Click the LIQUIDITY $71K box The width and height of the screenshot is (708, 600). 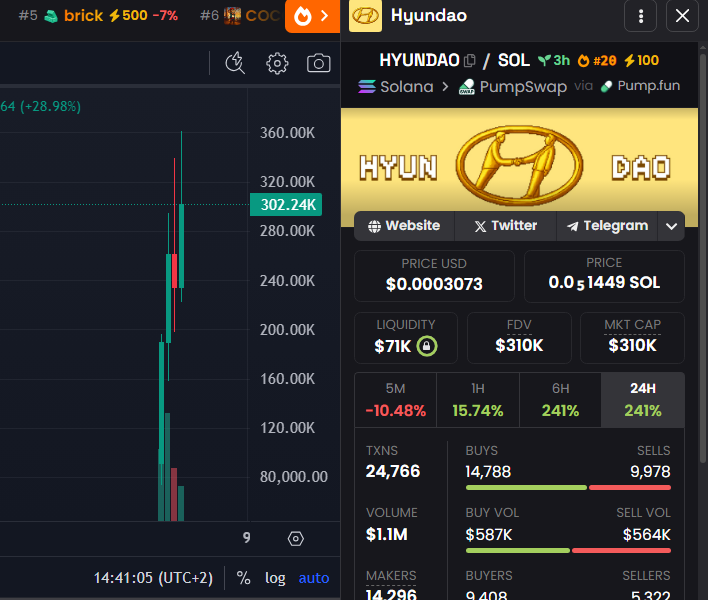tap(406, 338)
